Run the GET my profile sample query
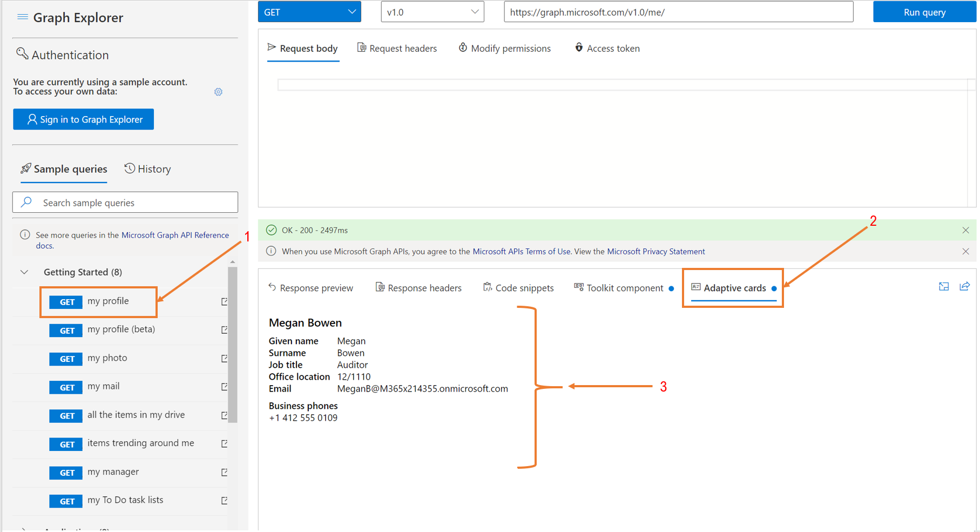The image size is (980, 532). (x=89, y=301)
